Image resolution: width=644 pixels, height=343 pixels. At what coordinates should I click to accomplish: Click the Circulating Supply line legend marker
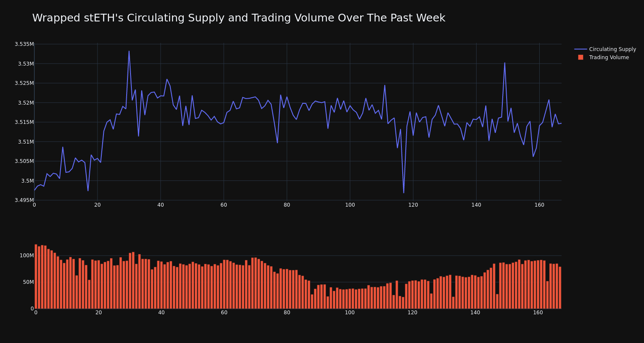tap(580, 49)
